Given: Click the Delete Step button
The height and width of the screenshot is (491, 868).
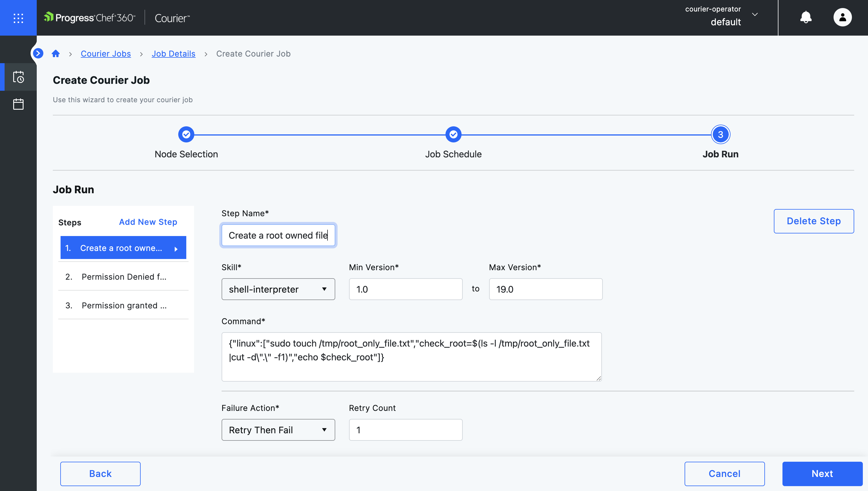Looking at the screenshot, I should click(x=814, y=221).
